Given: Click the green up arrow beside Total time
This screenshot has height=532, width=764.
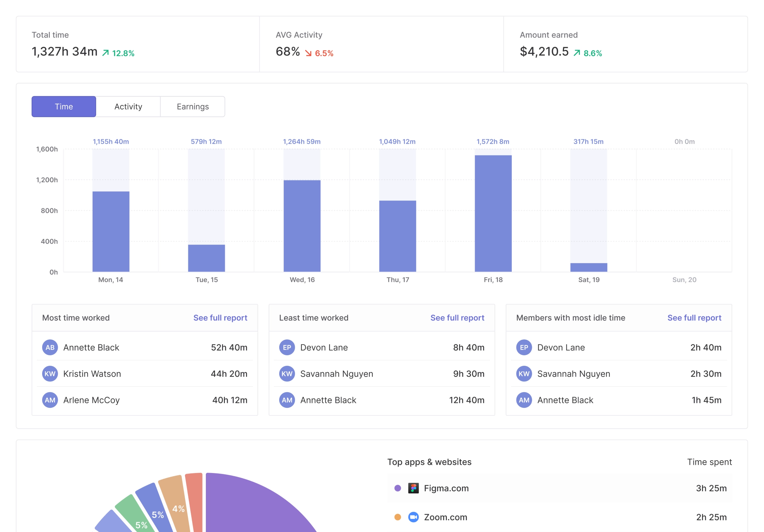Looking at the screenshot, I should (105, 53).
